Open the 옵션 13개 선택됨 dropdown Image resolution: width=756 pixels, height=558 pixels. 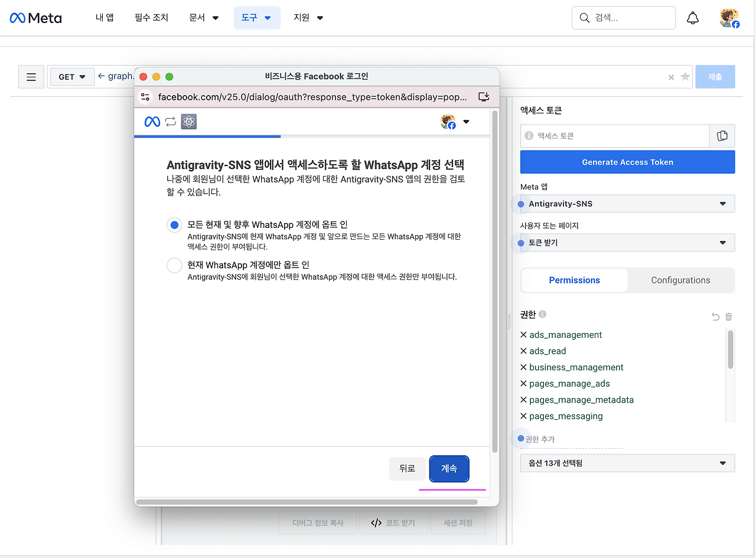coord(628,463)
